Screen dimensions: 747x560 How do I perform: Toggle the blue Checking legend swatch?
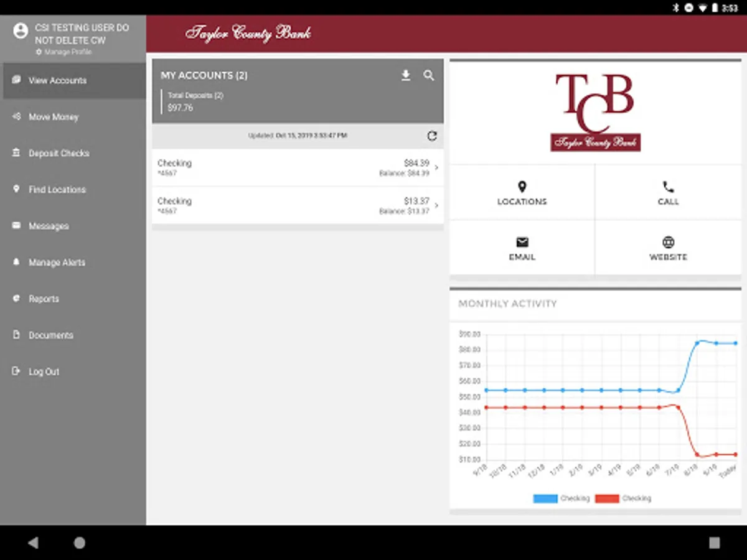click(x=545, y=498)
